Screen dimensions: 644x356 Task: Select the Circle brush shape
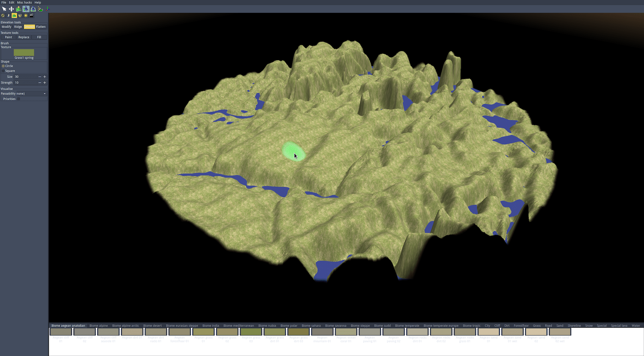coord(3,66)
